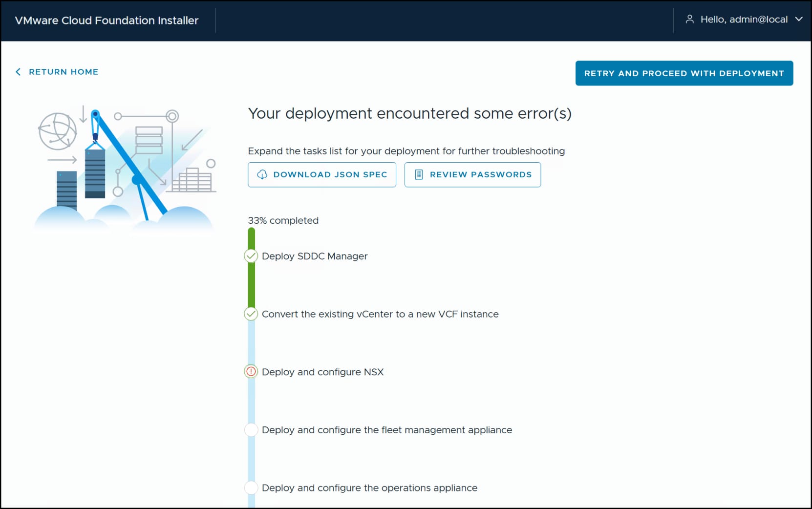Expand the Deploy SDDC Manager task
The image size is (812, 509).
pos(315,256)
